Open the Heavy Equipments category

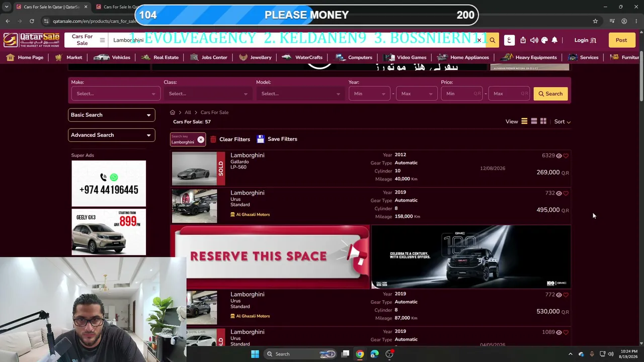tap(529, 57)
